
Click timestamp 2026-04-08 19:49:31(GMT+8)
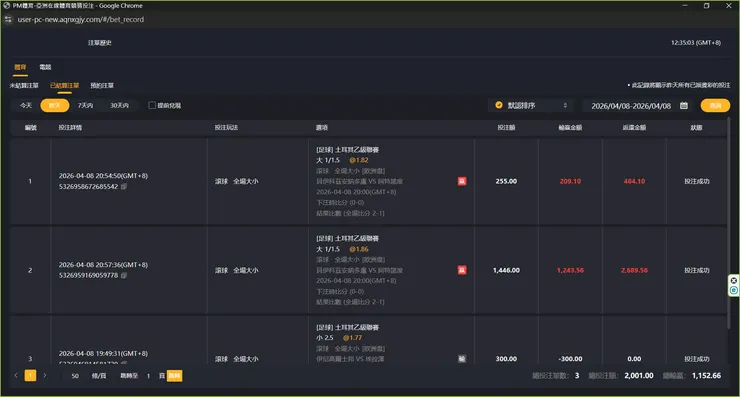[103, 354]
